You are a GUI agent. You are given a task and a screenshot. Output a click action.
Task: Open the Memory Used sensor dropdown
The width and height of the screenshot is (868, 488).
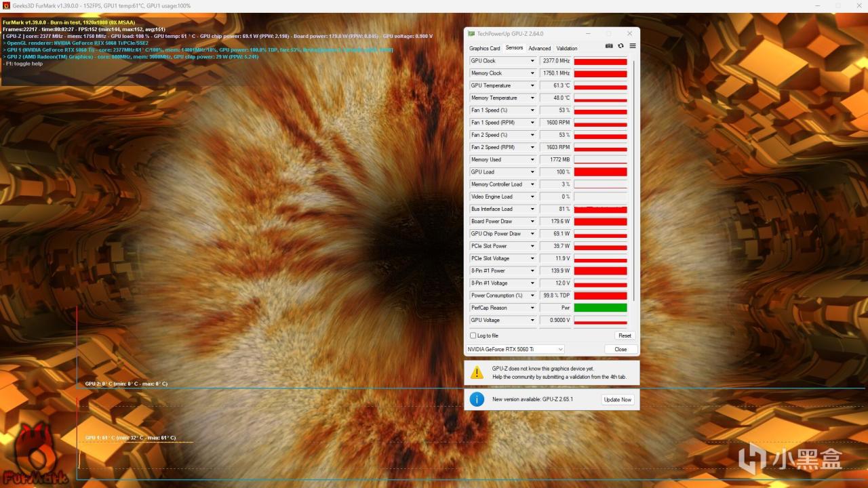(532, 160)
